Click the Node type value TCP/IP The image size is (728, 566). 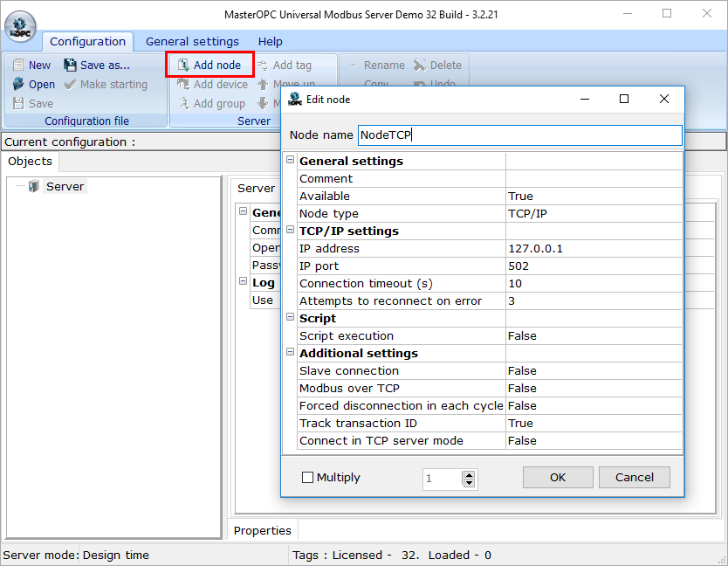[594, 214]
